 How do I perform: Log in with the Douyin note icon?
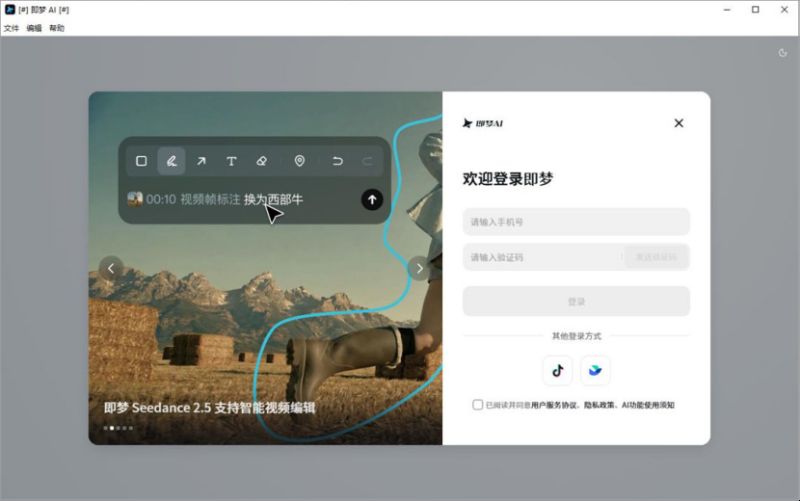[x=558, y=370]
